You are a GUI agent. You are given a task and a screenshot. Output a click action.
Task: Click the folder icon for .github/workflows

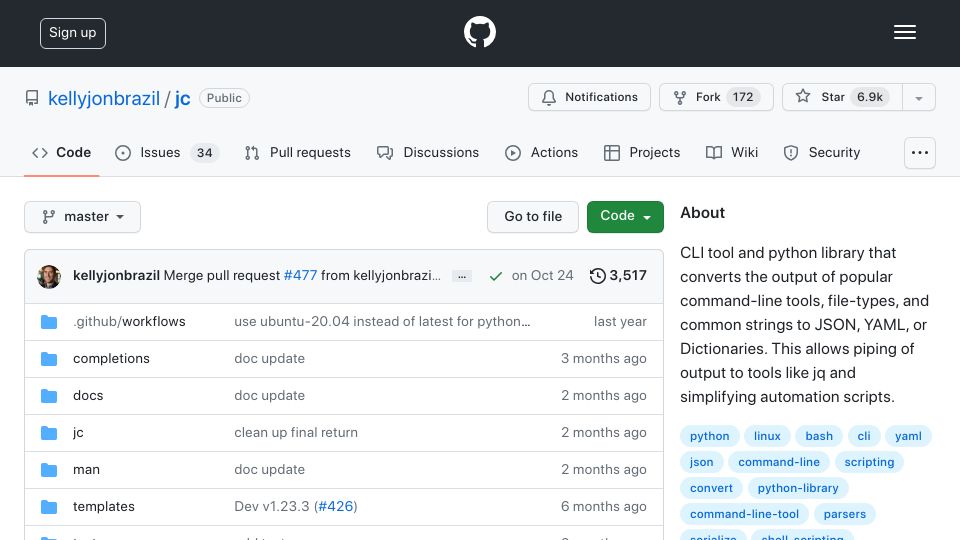[49, 322]
